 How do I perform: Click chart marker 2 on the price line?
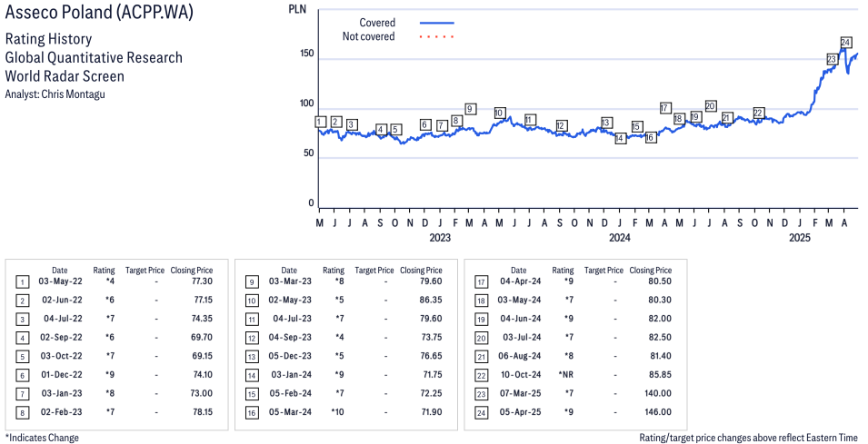click(x=336, y=123)
